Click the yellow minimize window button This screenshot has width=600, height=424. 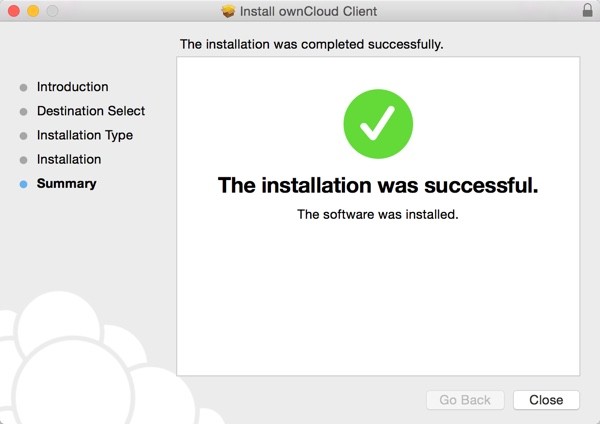click(33, 11)
